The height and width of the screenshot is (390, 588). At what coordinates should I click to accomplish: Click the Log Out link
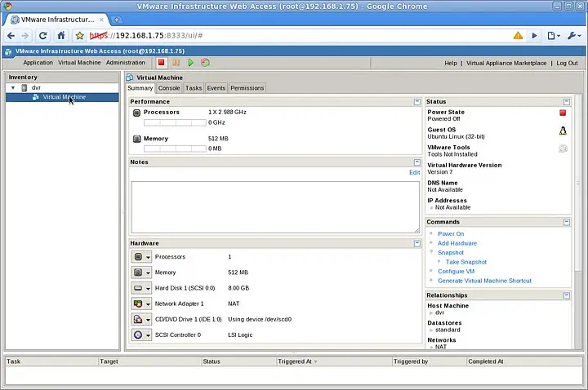[567, 64]
